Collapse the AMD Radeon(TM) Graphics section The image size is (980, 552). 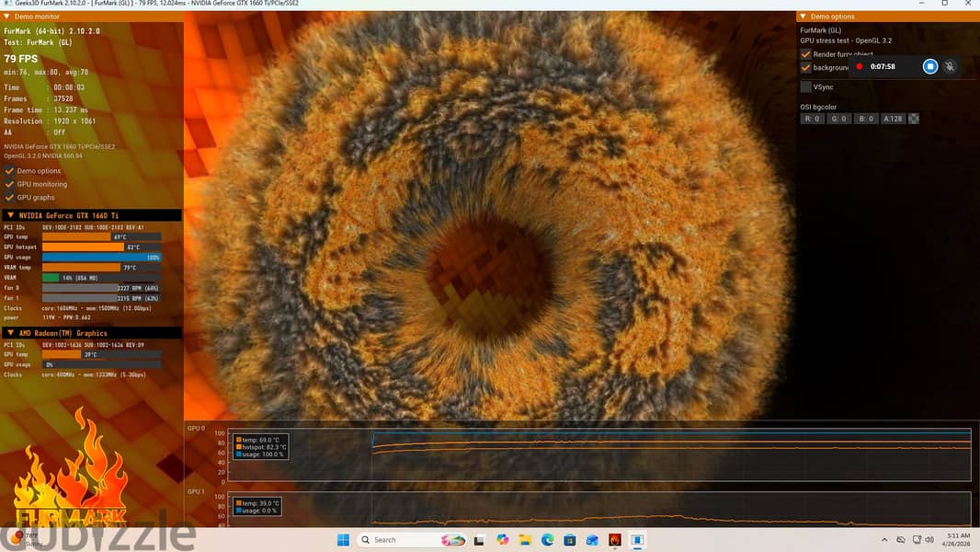[x=11, y=333]
